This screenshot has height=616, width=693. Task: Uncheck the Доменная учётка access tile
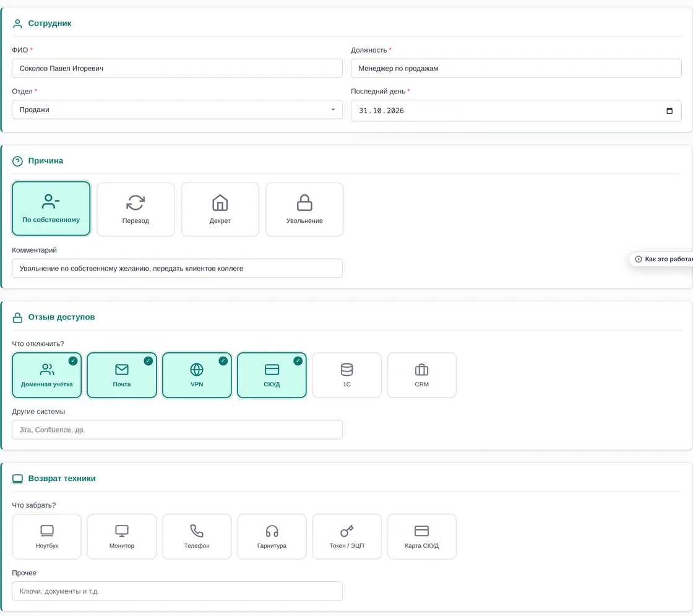pos(47,375)
